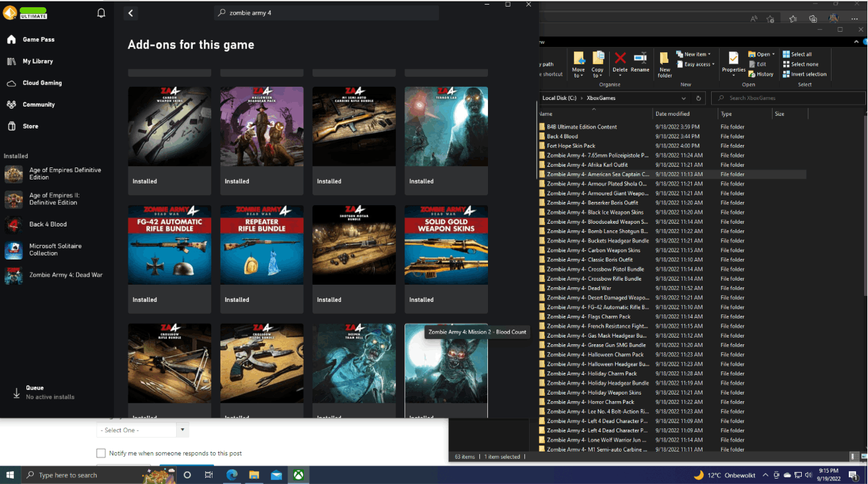Open Xbox app notifications bell
Screen dimensions: 868x484
101,13
